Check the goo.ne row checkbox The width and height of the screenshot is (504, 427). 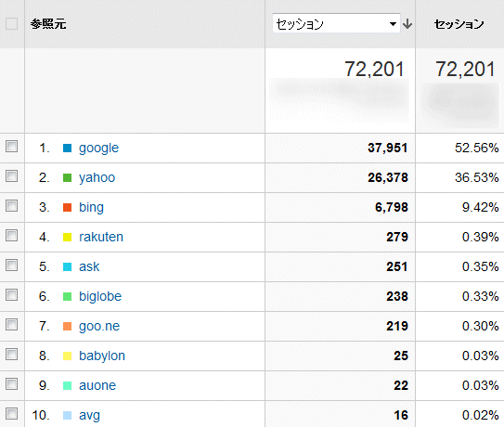11,325
